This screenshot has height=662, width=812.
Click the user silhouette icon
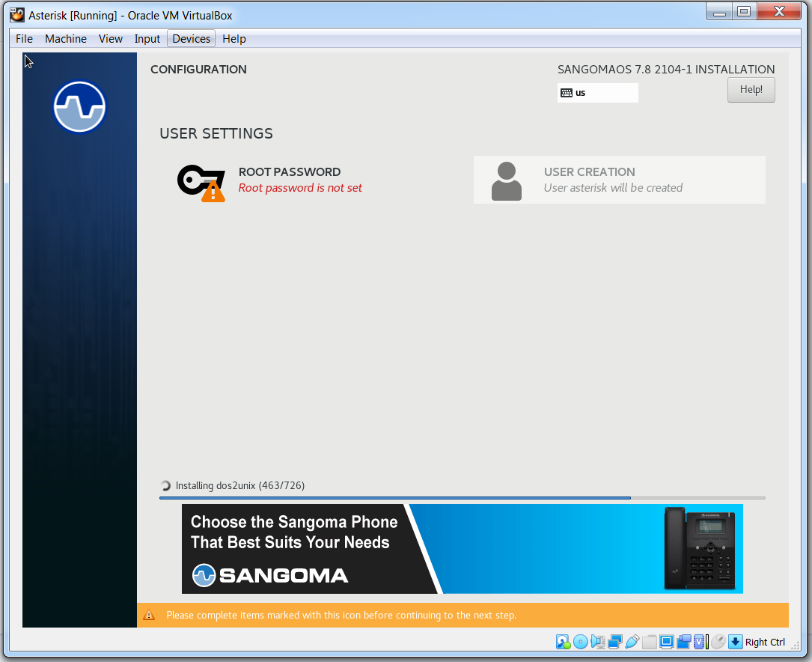pos(507,180)
